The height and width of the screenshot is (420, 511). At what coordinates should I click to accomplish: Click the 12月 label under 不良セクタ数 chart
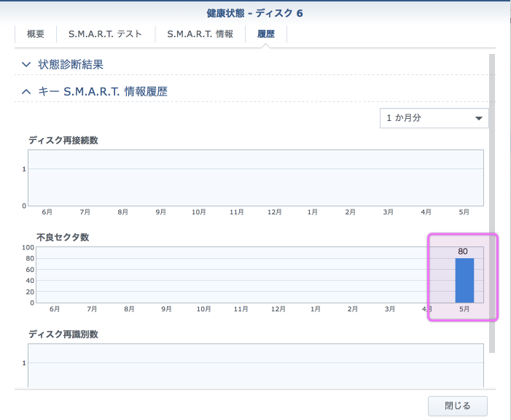278,309
